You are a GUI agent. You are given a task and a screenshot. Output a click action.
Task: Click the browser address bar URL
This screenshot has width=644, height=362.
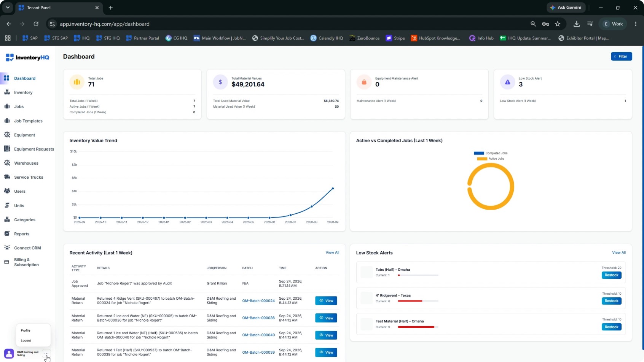pyautogui.click(x=105, y=24)
